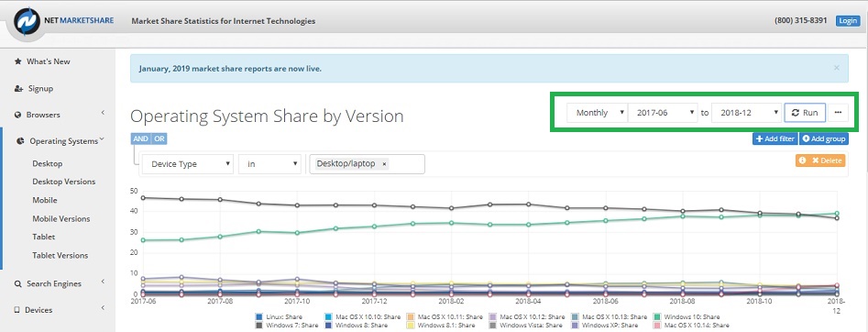Select Mobile Versions in sidebar
The height and width of the screenshot is (332, 868).
point(60,218)
